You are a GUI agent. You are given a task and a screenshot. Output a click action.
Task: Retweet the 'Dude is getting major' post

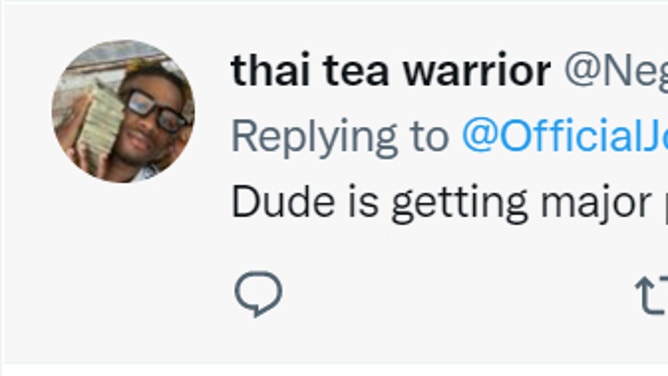[x=652, y=295]
